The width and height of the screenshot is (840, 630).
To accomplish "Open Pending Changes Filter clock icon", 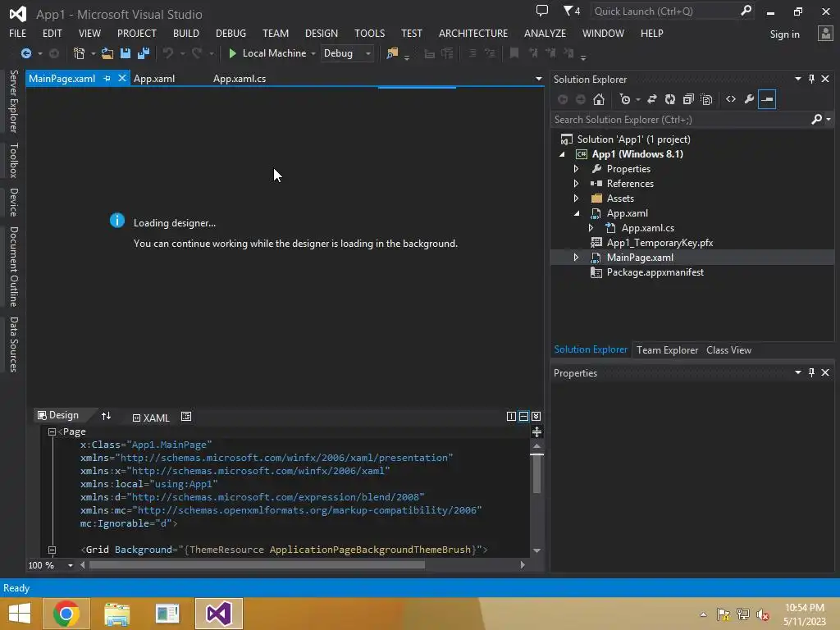I will tap(624, 99).
